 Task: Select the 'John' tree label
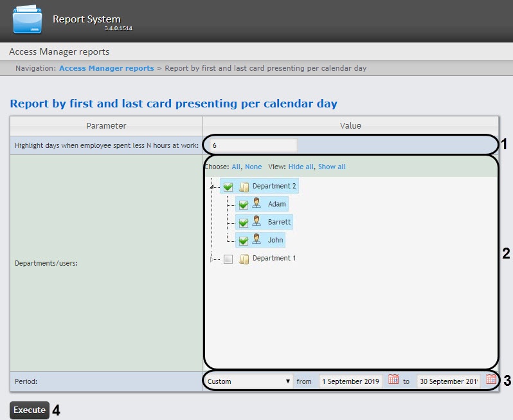276,240
